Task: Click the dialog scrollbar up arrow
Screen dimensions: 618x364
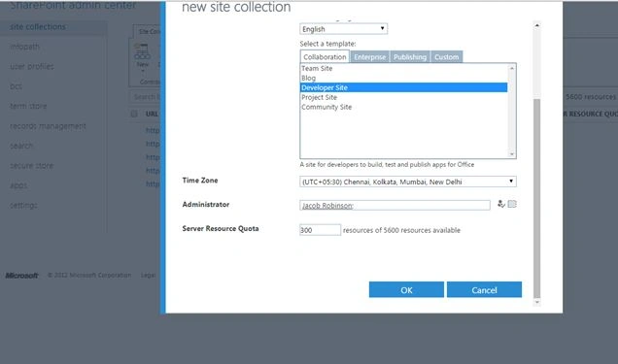Action: click(x=536, y=25)
